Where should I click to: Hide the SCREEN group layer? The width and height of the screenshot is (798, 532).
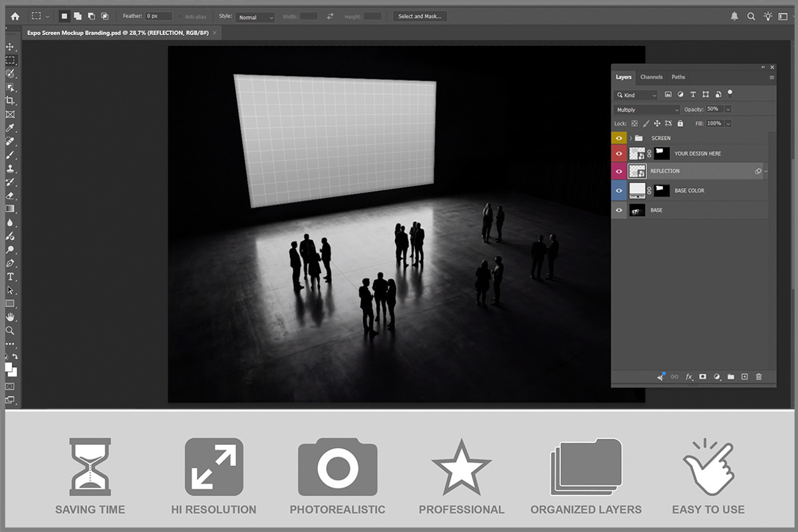tap(619, 138)
